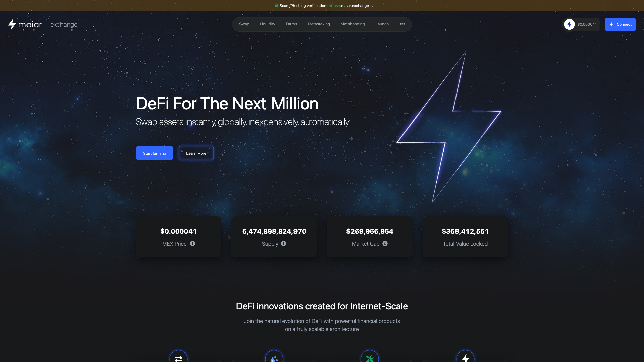Open the Farms nav item
Viewport: 644px width, 362px height.
point(291,24)
